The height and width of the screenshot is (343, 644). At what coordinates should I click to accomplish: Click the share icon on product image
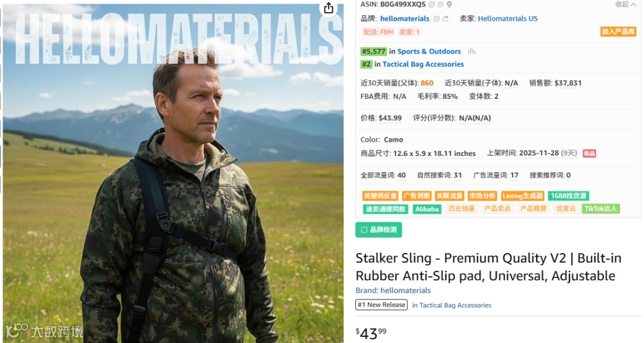tap(329, 8)
